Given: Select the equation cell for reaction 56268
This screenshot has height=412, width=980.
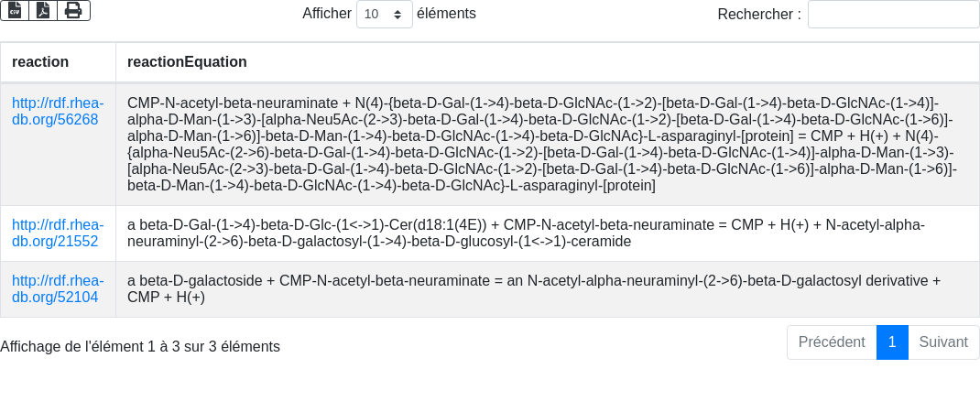Looking at the screenshot, I should (x=548, y=145).
